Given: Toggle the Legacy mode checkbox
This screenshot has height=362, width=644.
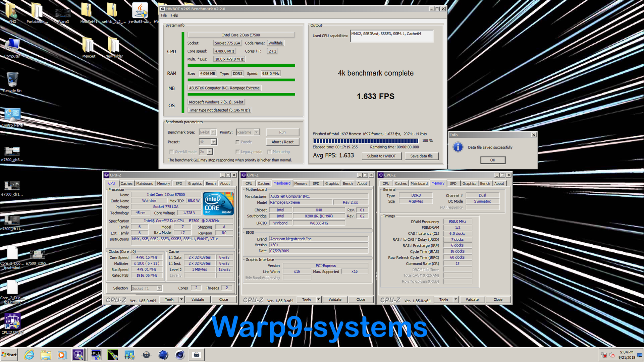Looking at the screenshot, I should (x=237, y=152).
